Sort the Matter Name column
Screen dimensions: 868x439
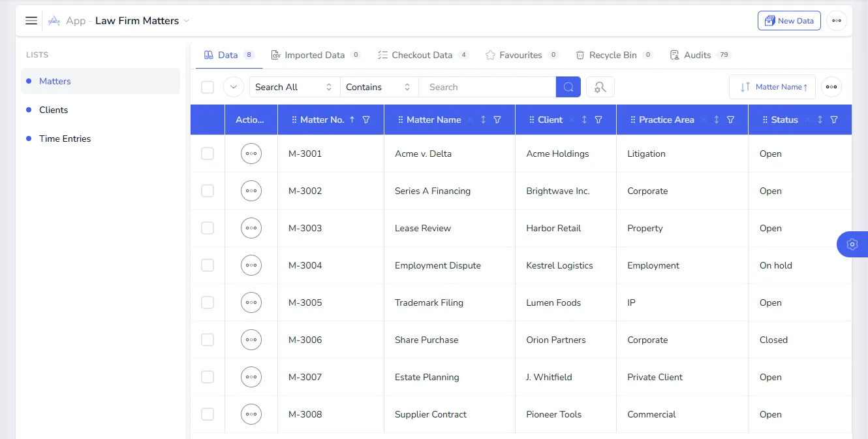pyautogui.click(x=483, y=120)
